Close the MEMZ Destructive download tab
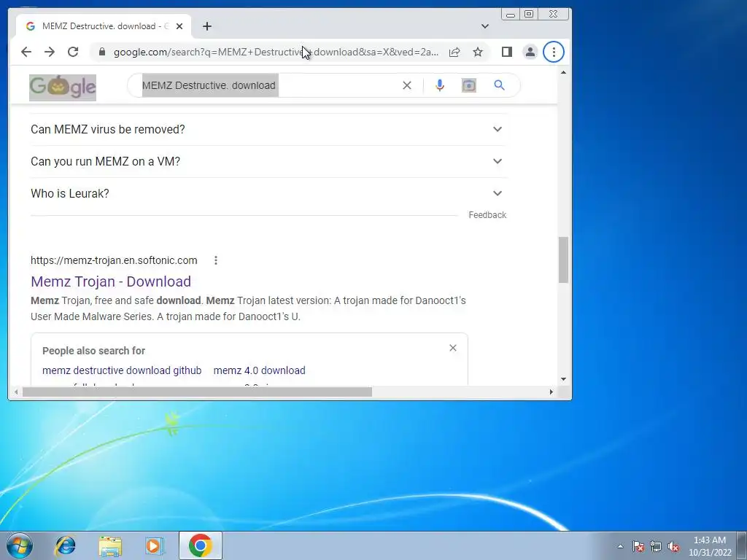The image size is (747, 560). click(x=179, y=26)
